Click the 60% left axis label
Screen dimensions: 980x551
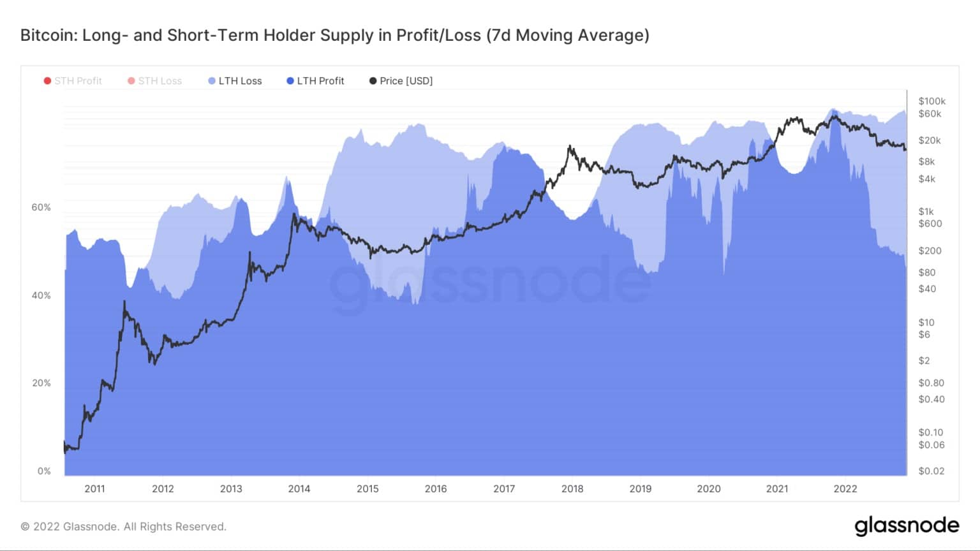(x=41, y=207)
